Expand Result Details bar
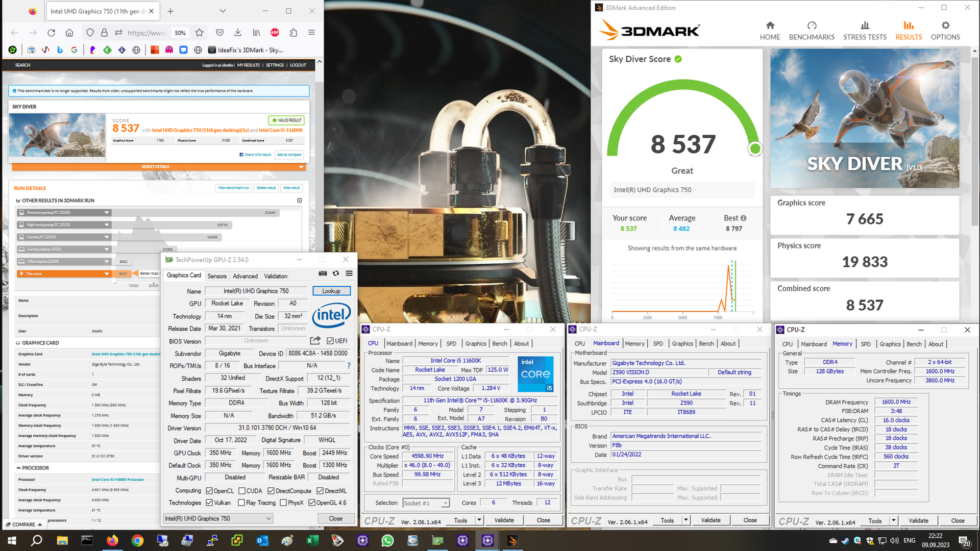 [158, 167]
